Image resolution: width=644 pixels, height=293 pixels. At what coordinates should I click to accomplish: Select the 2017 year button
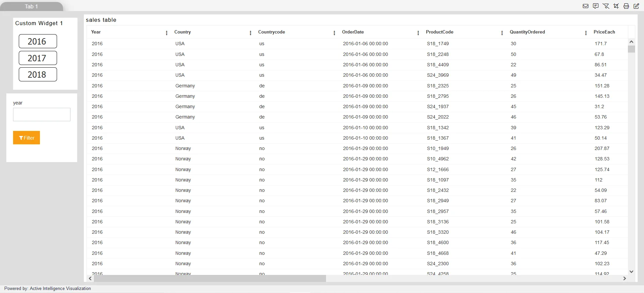click(38, 58)
